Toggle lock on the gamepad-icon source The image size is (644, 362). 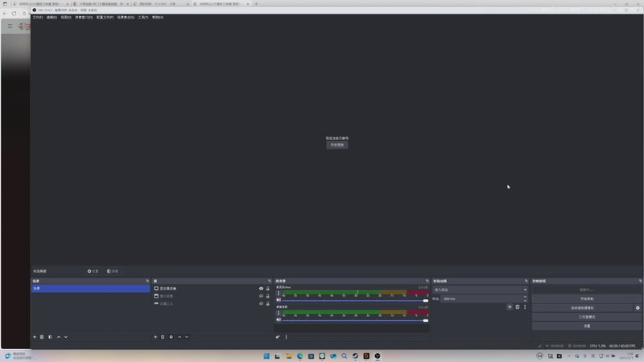[268, 304]
